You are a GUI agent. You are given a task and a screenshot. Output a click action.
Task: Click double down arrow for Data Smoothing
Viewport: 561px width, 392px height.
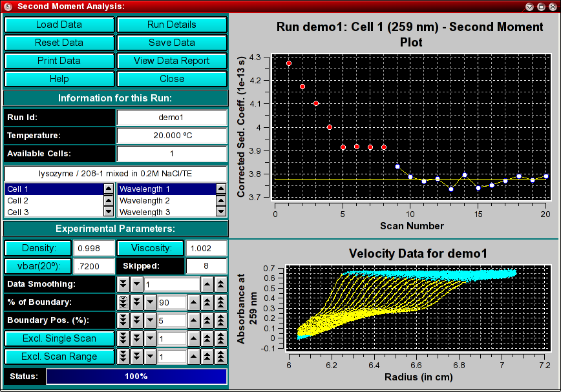123,284
